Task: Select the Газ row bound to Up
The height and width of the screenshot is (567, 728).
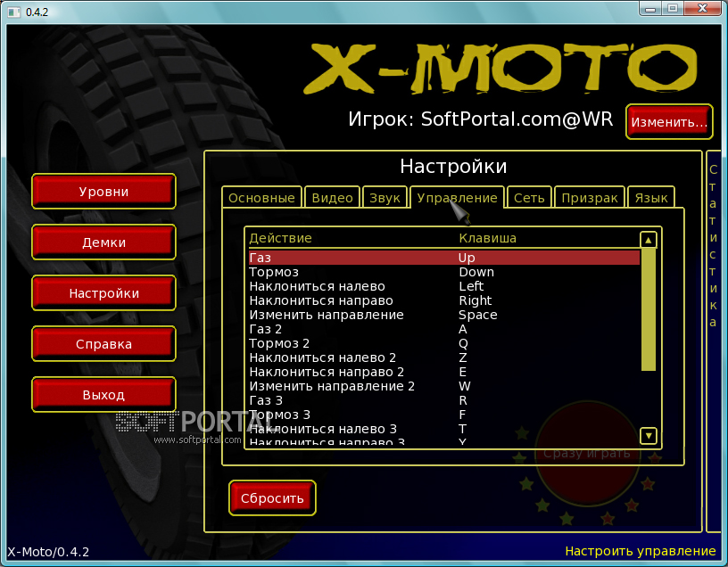Action: point(444,258)
